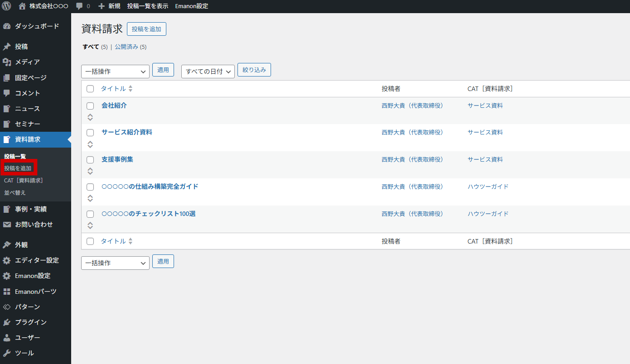This screenshot has height=364, width=630.
Task: Click the ニュース post-type icon
Action: click(7, 109)
